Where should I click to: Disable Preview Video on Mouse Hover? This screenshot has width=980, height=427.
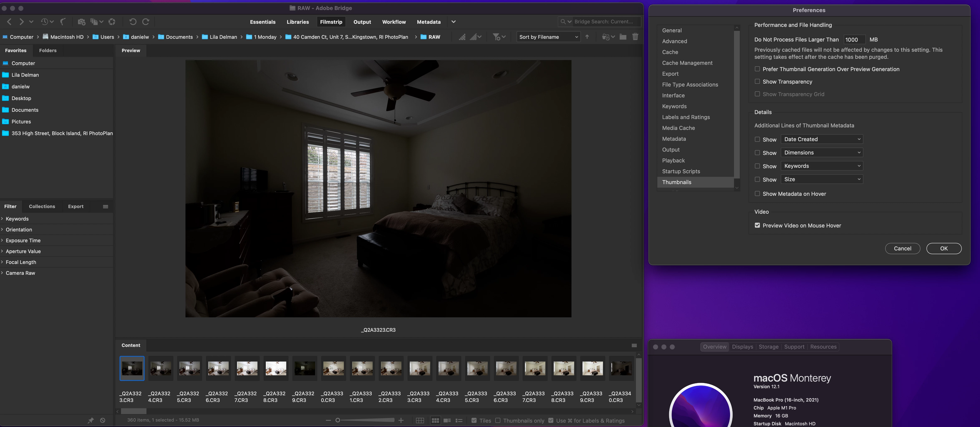click(757, 225)
